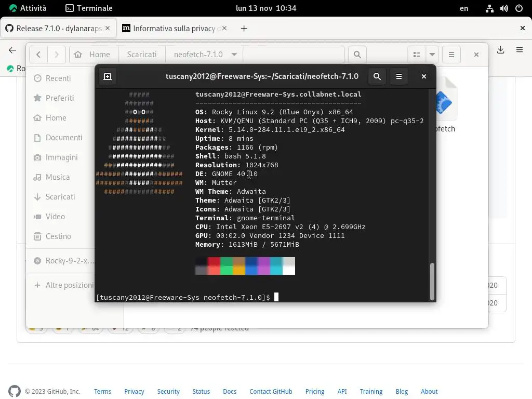Open file manager view options dropdown
This screenshot has width=532, height=399.
point(432,55)
